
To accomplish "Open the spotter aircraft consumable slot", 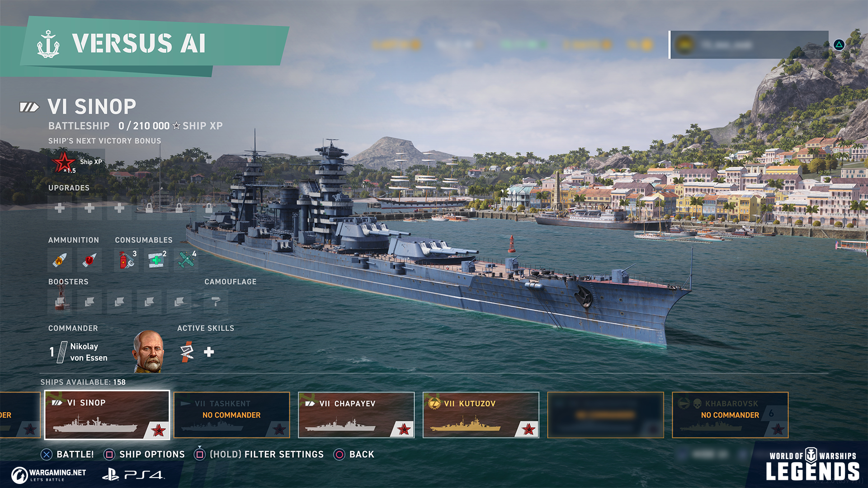I will 186,260.
